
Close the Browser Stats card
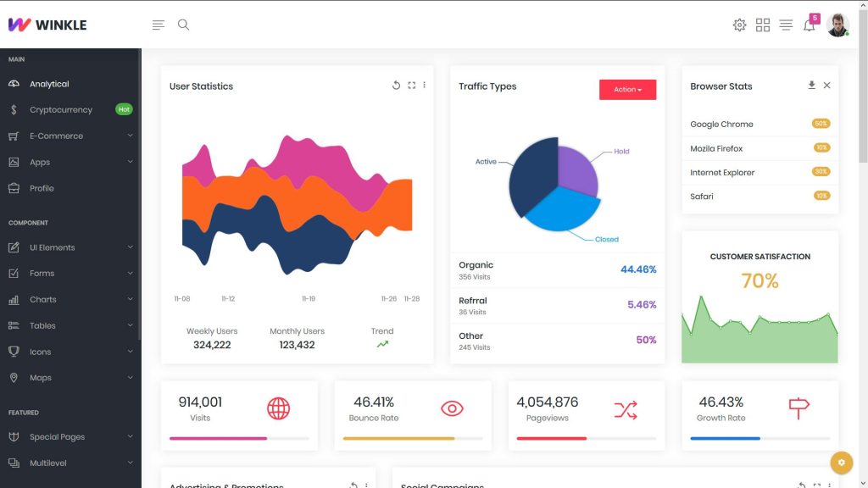[826, 85]
